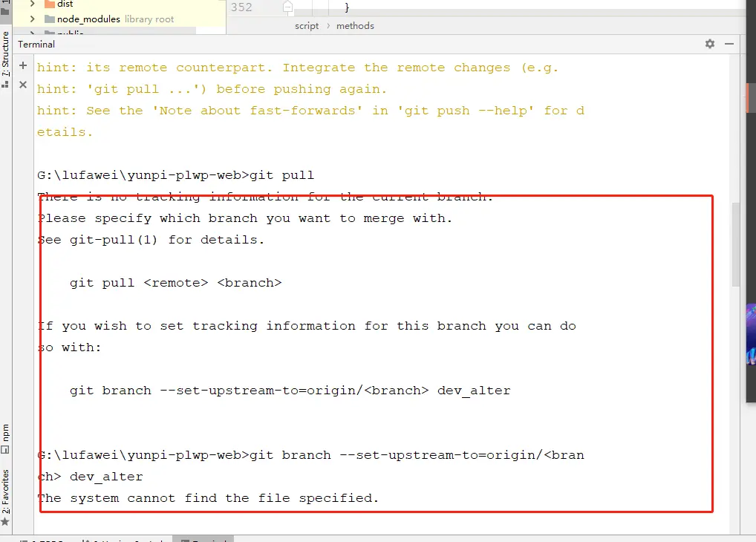
Task: Open the Favorites tool window tab
Action: coord(5,497)
